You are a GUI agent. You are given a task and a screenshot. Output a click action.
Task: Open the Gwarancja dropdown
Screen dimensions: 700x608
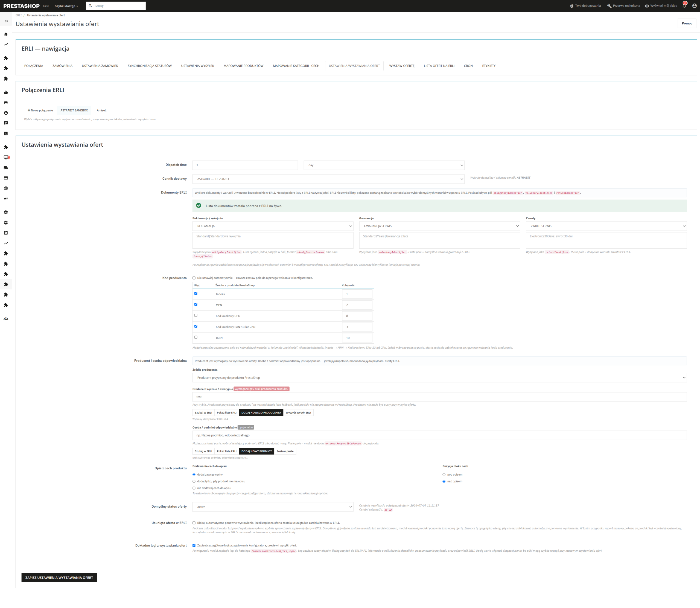(x=439, y=226)
